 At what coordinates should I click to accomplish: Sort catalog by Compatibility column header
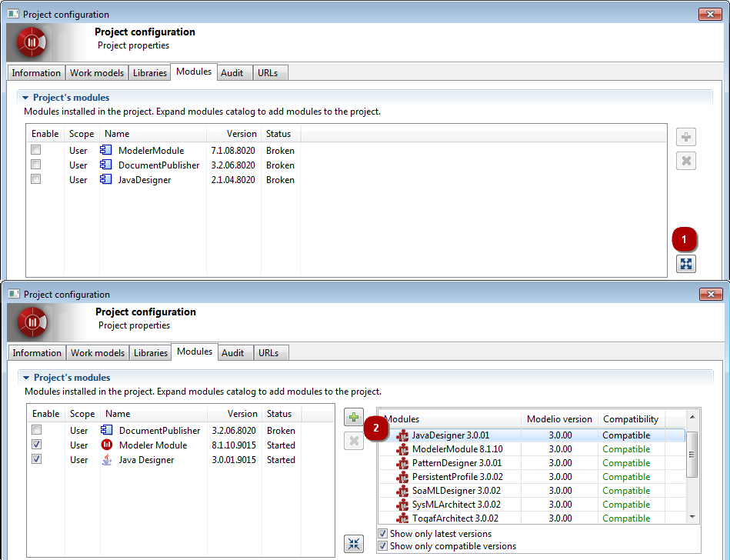point(630,419)
